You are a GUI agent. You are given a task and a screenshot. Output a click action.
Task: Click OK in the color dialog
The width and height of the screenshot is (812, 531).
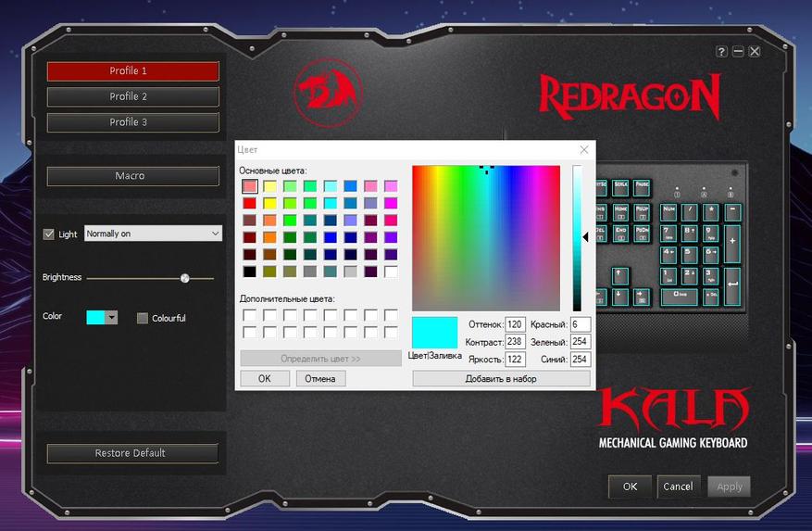[265, 378]
